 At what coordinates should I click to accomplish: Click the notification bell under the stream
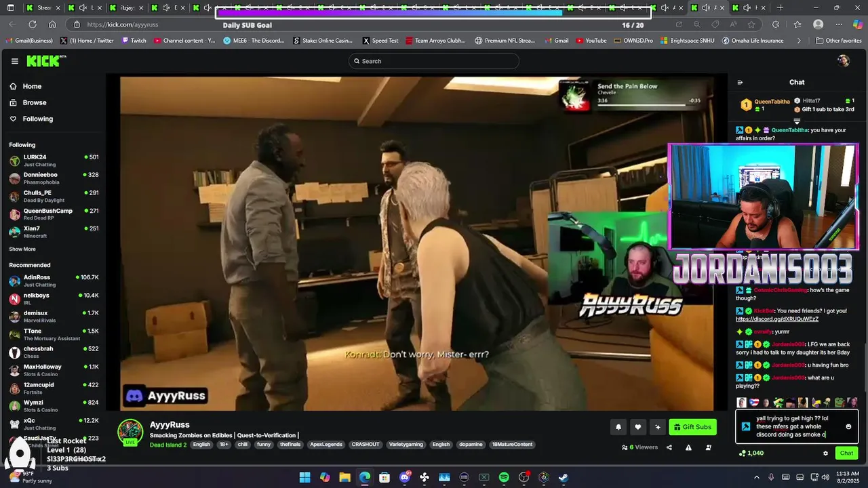tap(618, 427)
